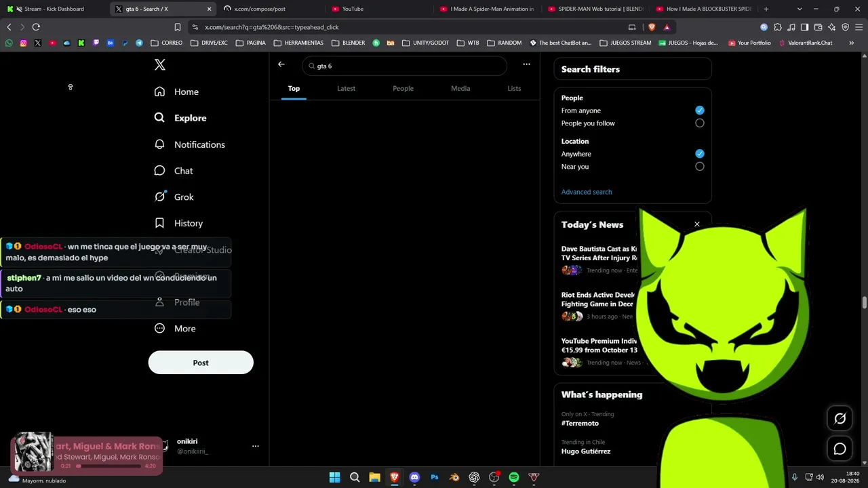This screenshot has width=868, height=488.
Task: Open History in the X sidebar
Action: [178, 223]
